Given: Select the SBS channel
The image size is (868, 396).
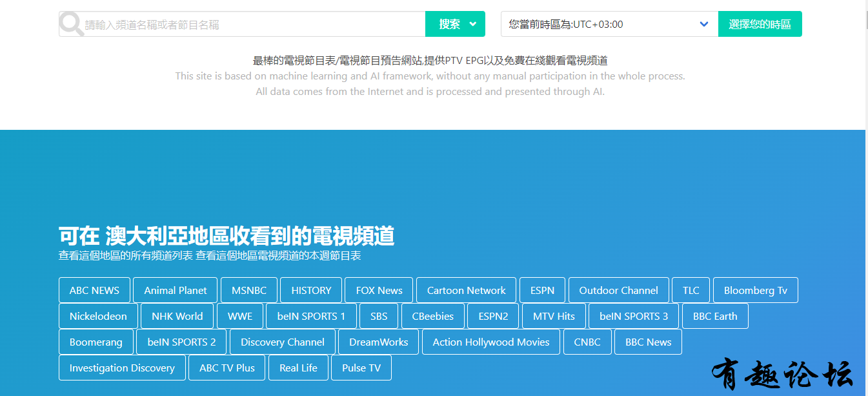Looking at the screenshot, I should pos(379,316).
